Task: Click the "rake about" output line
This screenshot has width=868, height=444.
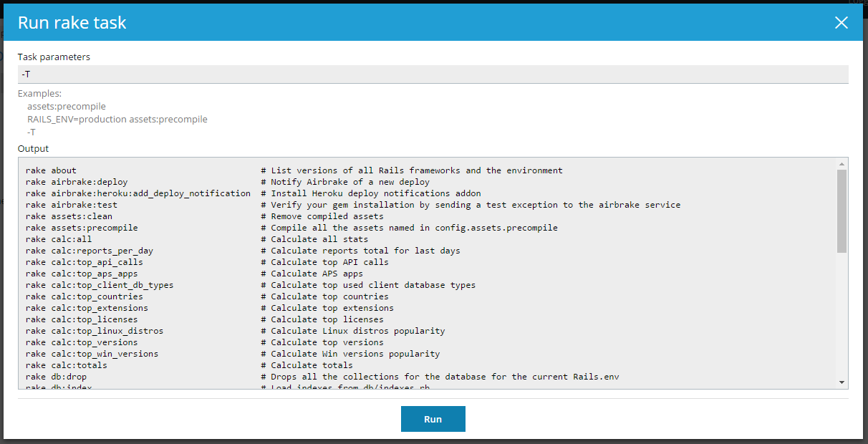Action: pyautogui.click(x=51, y=170)
